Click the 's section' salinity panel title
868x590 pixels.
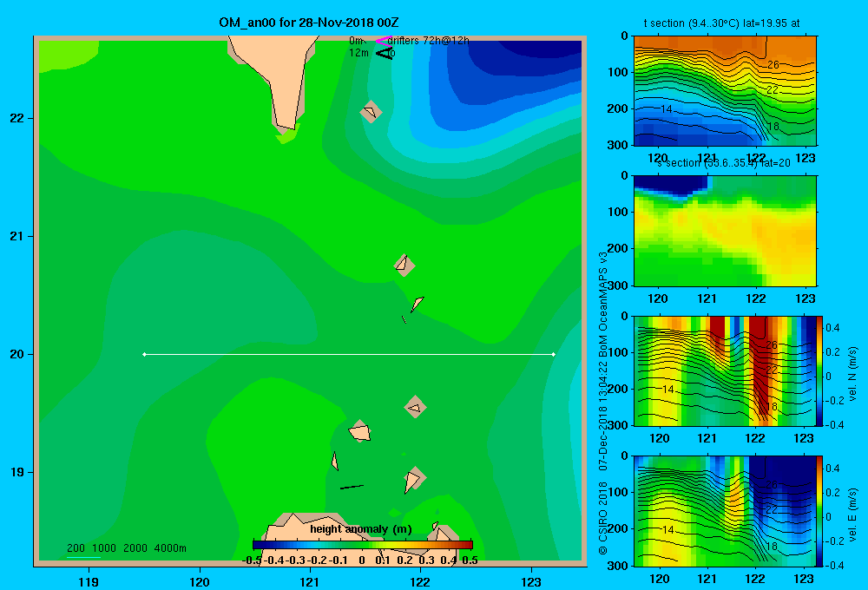point(724,163)
